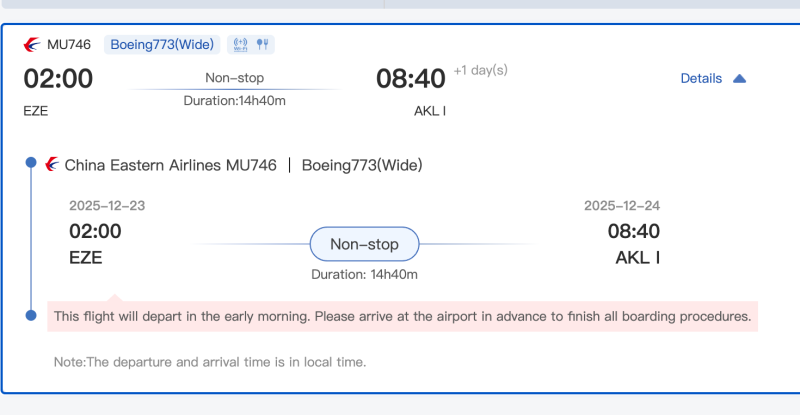Viewport: 800px width, 415px height.
Task: Click the airline logo in the detail row
Action: click(53, 164)
